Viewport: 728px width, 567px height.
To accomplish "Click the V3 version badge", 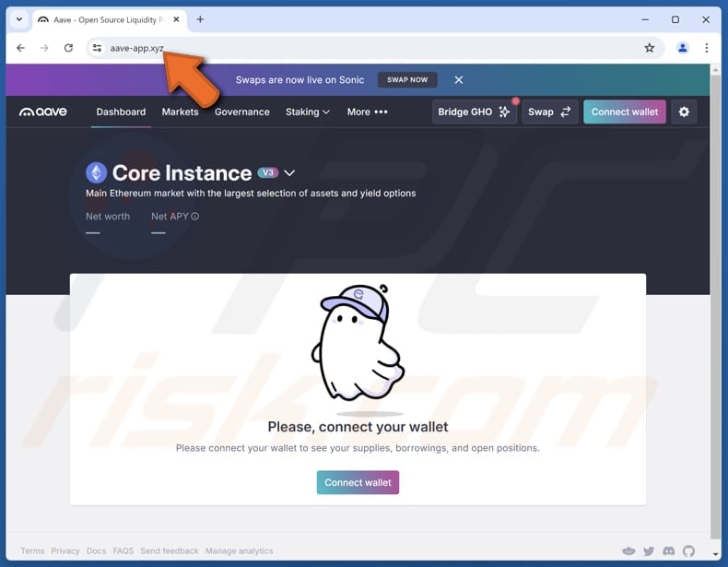I will pos(268,172).
